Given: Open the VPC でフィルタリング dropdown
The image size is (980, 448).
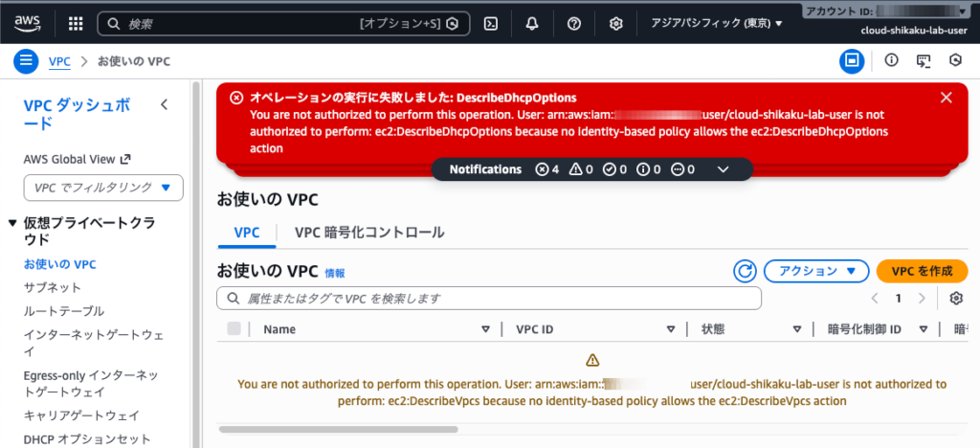Looking at the screenshot, I should 103,188.
